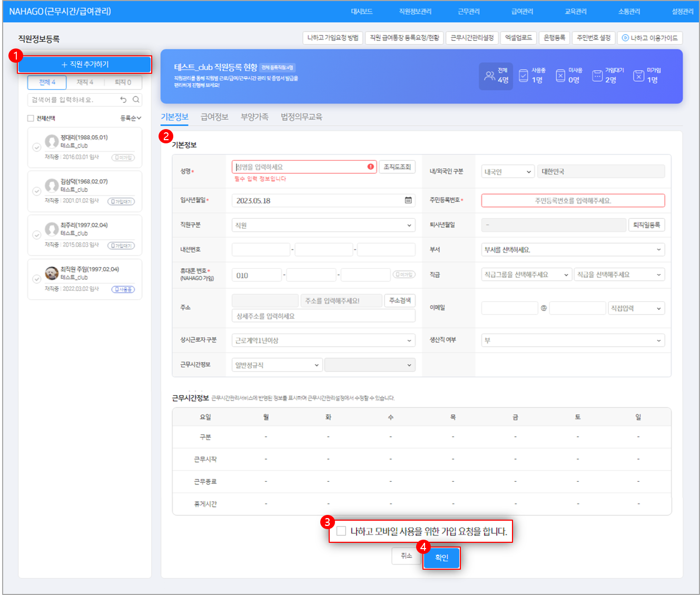Check the 나하고 모바일 가입 요청 checkbox

click(341, 531)
